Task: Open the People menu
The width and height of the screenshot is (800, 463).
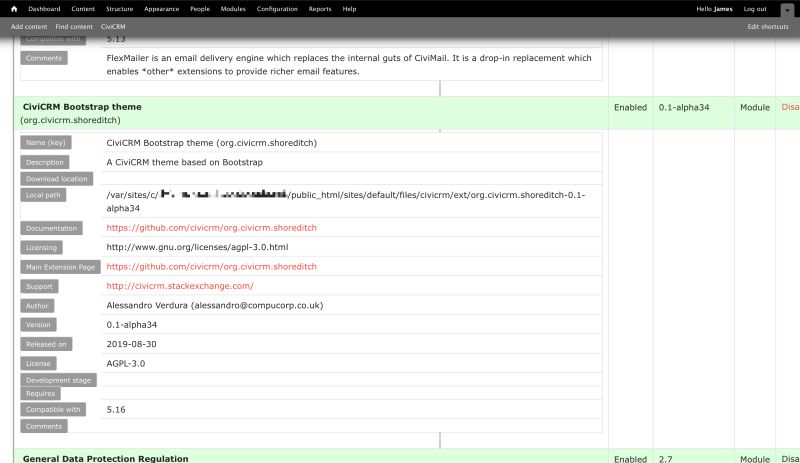Action: point(200,9)
